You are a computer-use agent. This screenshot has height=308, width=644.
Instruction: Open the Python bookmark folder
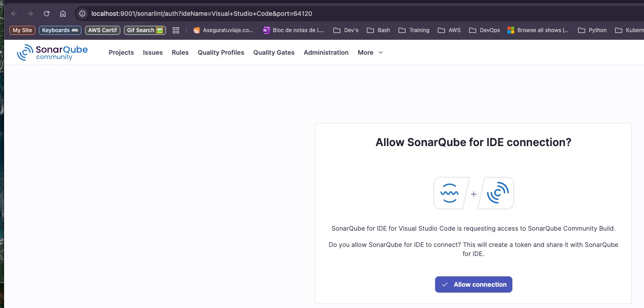pos(592,30)
